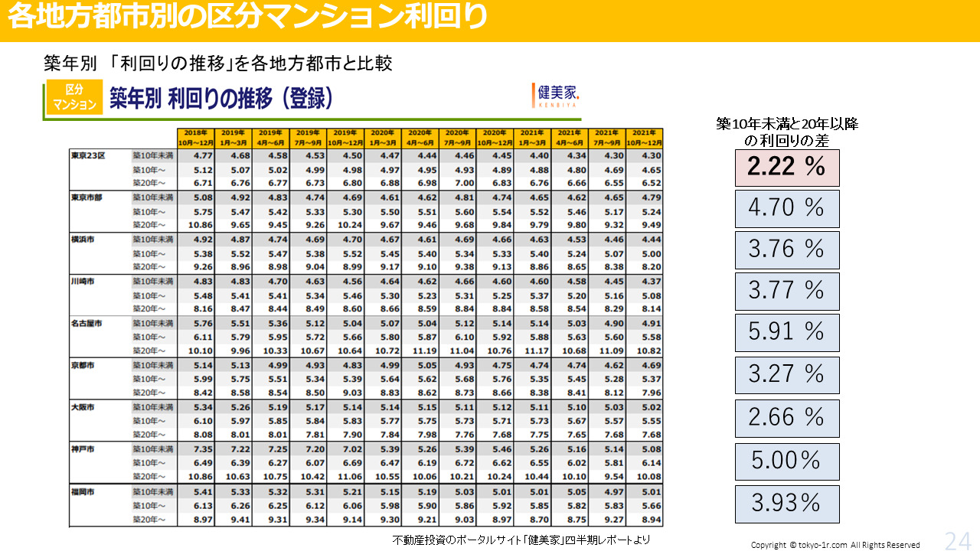Click the 9.26 cell starting 横浜市 築20年～ row
The height and width of the screenshot is (551, 980).
tap(203, 268)
